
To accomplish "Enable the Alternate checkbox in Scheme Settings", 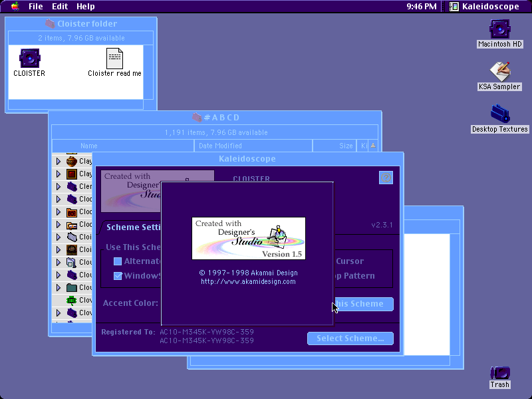I will click(118, 261).
